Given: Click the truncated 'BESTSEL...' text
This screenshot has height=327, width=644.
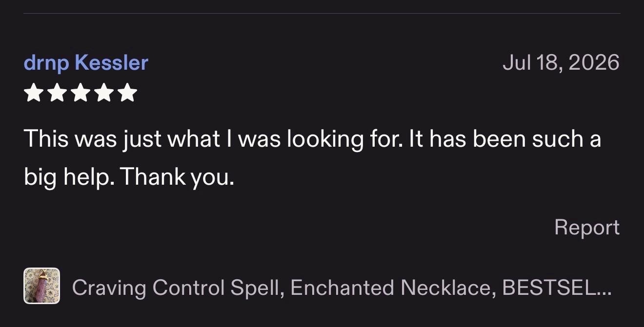Looking at the screenshot, I should (x=557, y=288).
